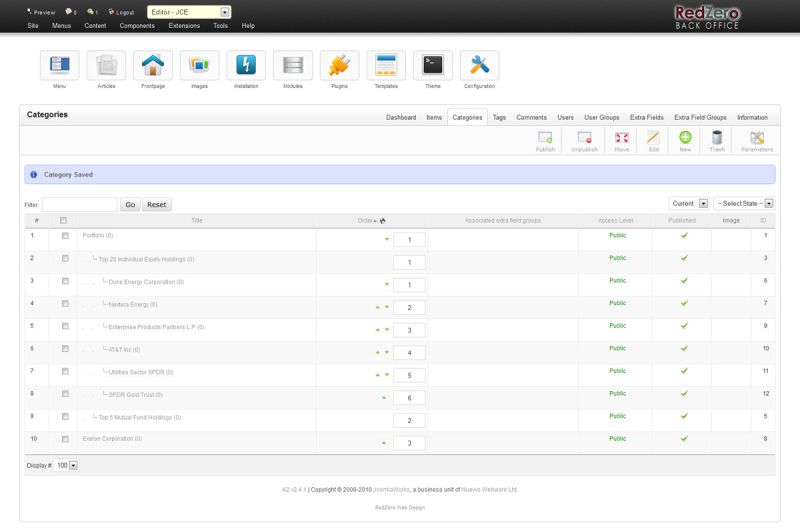Screen dimensions: 800x531
Task: Open the Menus menu
Action: click(x=61, y=26)
